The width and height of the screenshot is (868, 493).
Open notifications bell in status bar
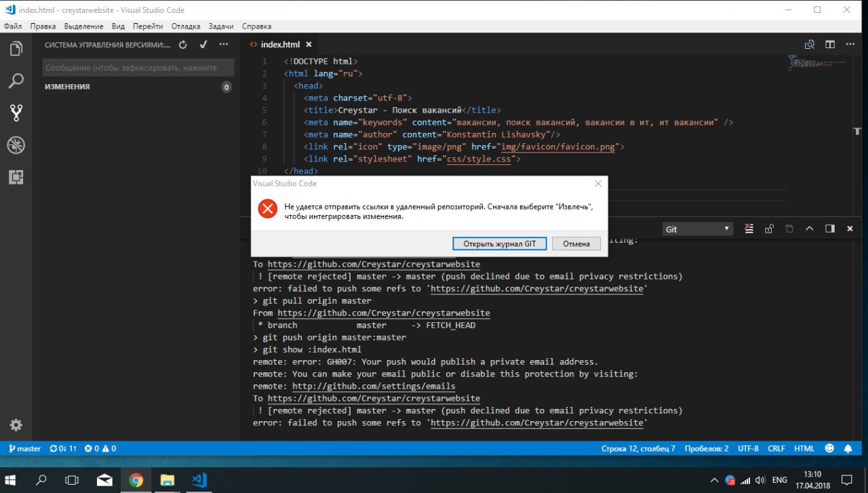pos(848,448)
